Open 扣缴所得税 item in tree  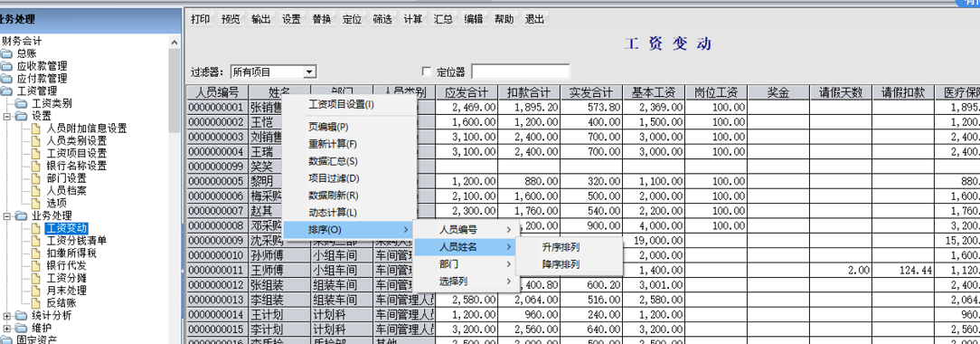pyautogui.click(x=71, y=253)
